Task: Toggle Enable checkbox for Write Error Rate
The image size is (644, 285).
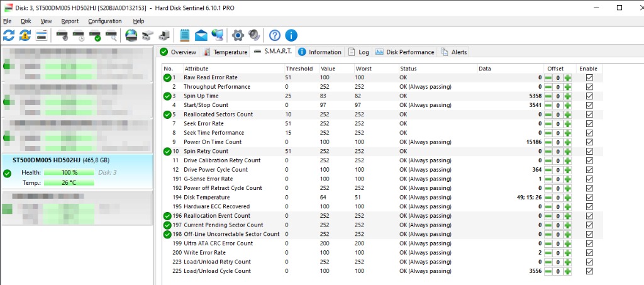Action: 589,253
